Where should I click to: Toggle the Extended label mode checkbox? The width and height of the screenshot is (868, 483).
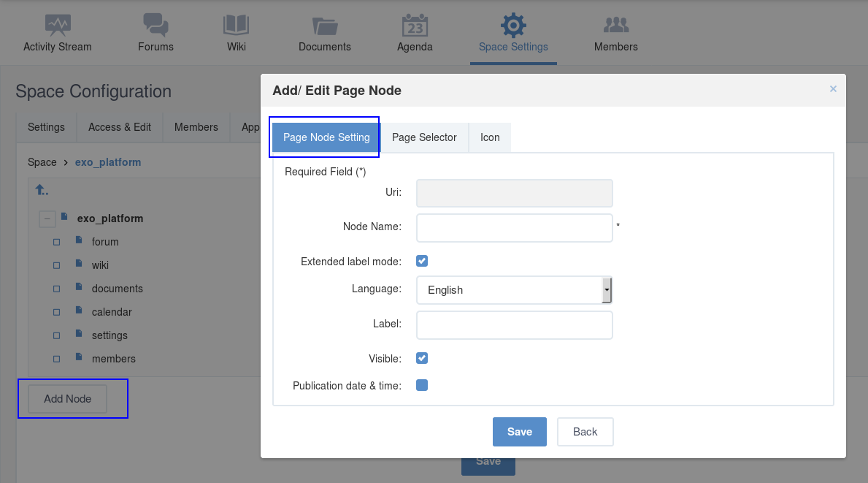[422, 261]
